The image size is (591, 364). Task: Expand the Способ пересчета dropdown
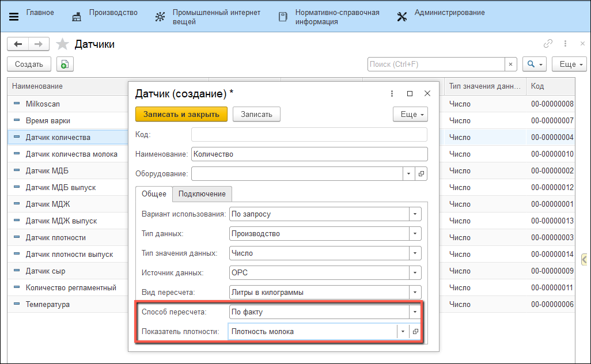(x=415, y=312)
